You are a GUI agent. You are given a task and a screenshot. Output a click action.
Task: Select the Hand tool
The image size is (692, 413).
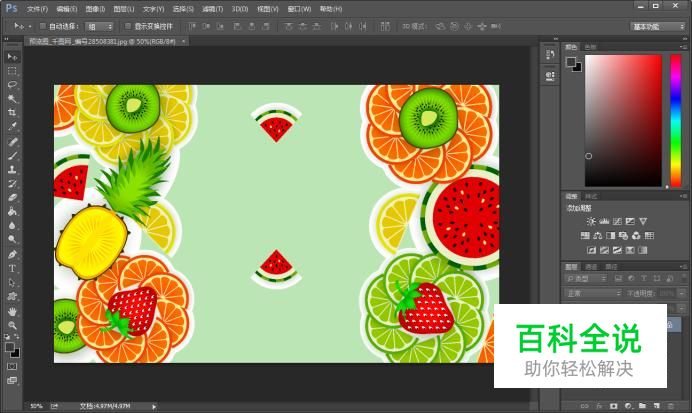12,312
